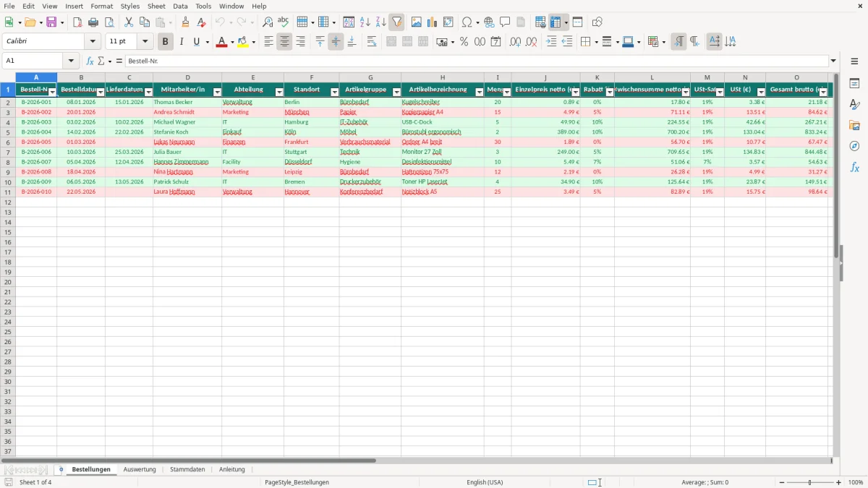Open Draw Functions shapes icon

(x=597, y=22)
